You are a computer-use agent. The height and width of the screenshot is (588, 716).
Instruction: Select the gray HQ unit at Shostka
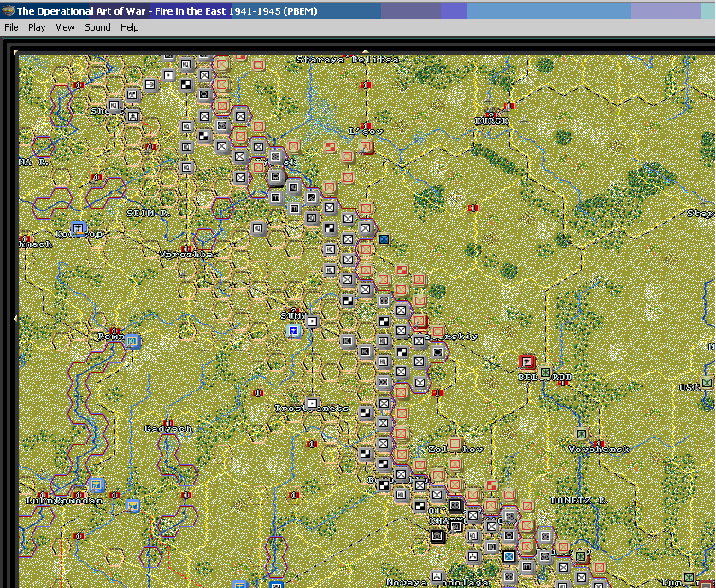pos(114,105)
